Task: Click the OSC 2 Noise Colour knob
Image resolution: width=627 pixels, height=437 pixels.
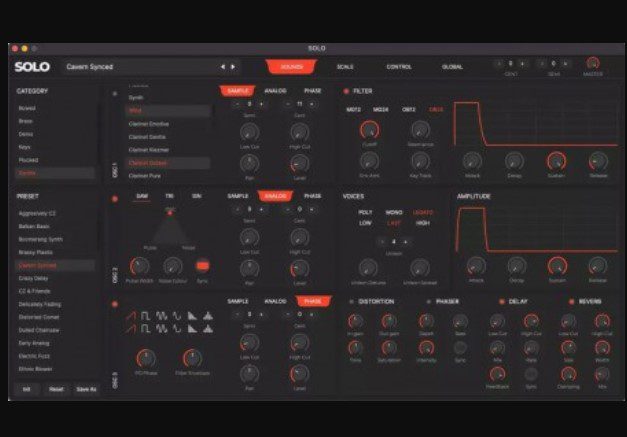Action: click(x=173, y=267)
